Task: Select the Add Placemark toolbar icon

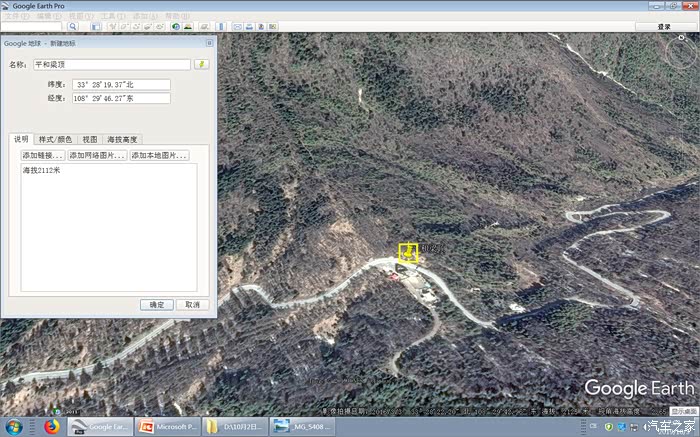Action: click(113, 26)
